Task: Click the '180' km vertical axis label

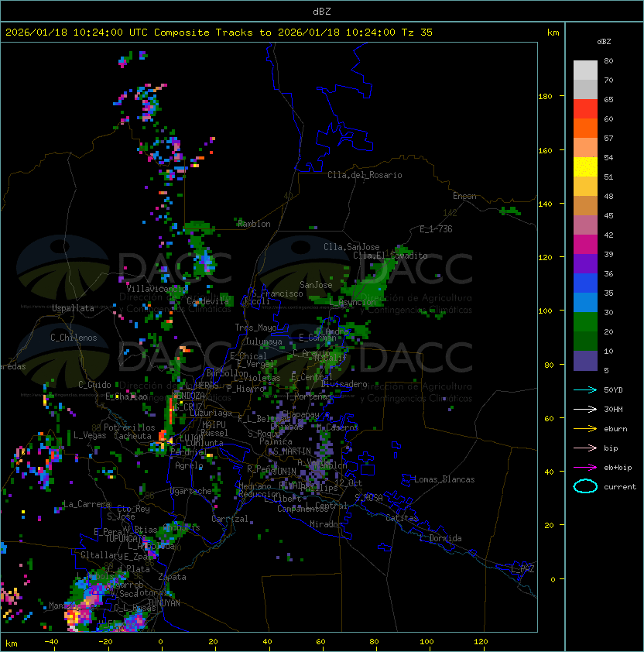Action: pyautogui.click(x=545, y=96)
